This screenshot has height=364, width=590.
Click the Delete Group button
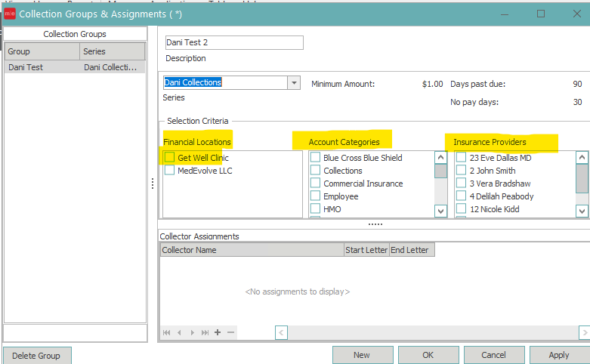click(x=37, y=355)
